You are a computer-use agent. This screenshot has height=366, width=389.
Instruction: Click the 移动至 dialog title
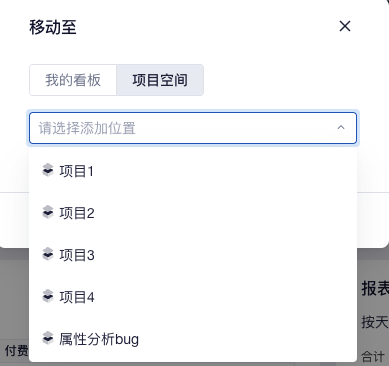(x=53, y=27)
